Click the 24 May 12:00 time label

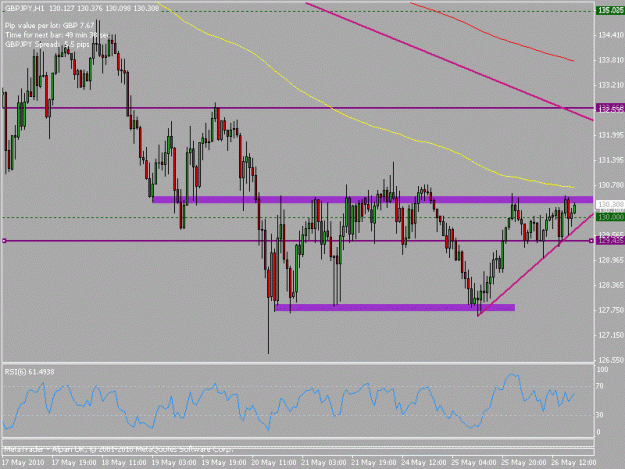click(x=424, y=463)
